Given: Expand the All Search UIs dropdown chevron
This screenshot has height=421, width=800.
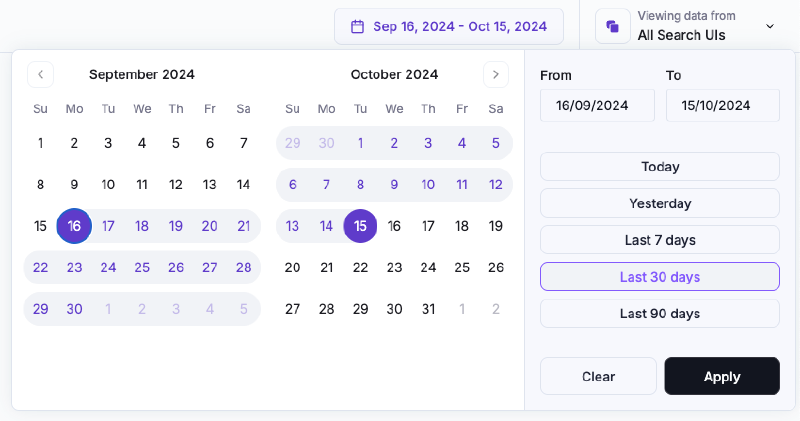Looking at the screenshot, I should tap(770, 26).
